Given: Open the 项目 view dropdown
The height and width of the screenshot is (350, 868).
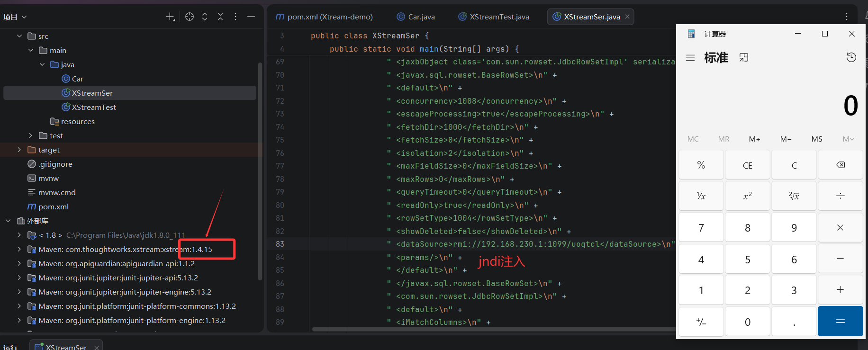Looking at the screenshot, I should click(15, 17).
